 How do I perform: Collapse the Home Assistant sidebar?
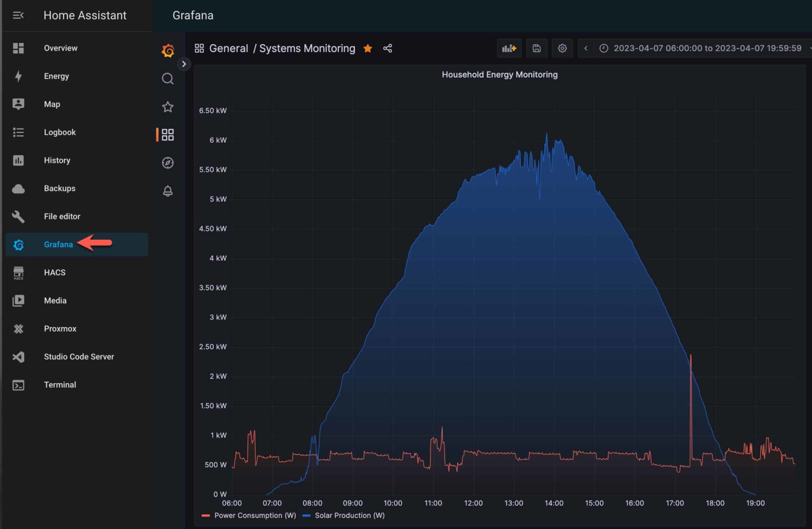(x=18, y=15)
